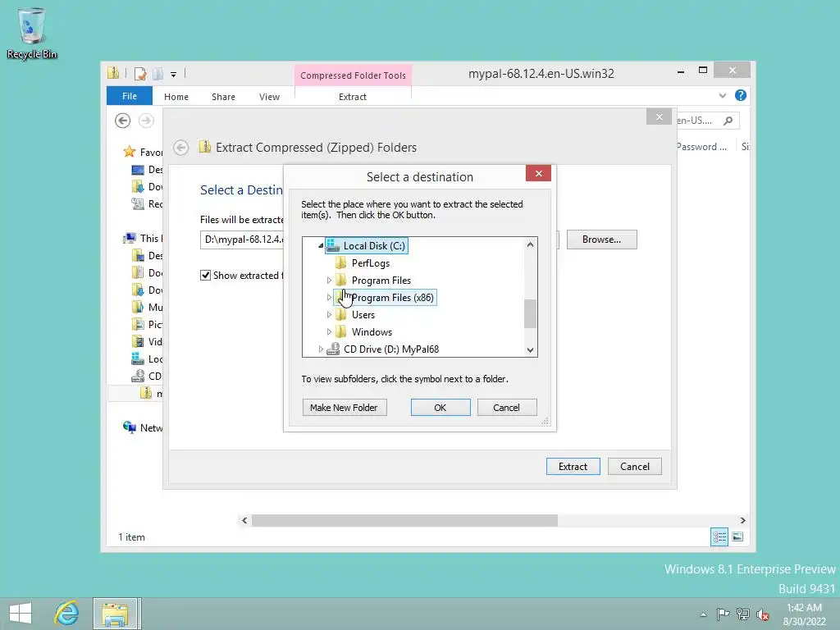This screenshot has width=840, height=630.
Task: Switch to the Home ribbon tab
Action: pyautogui.click(x=176, y=97)
